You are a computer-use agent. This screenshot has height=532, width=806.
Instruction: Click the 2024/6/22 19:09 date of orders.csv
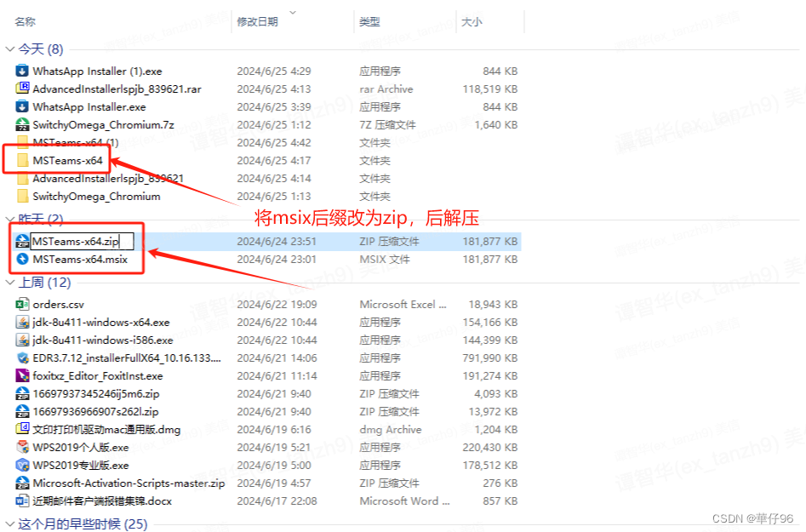pos(277,304)
